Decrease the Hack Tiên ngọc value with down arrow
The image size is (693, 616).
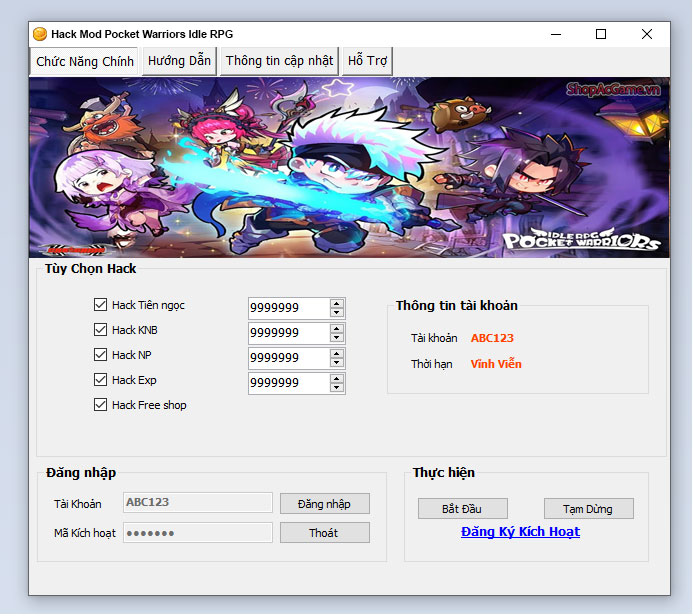click(x=337, y=313)
